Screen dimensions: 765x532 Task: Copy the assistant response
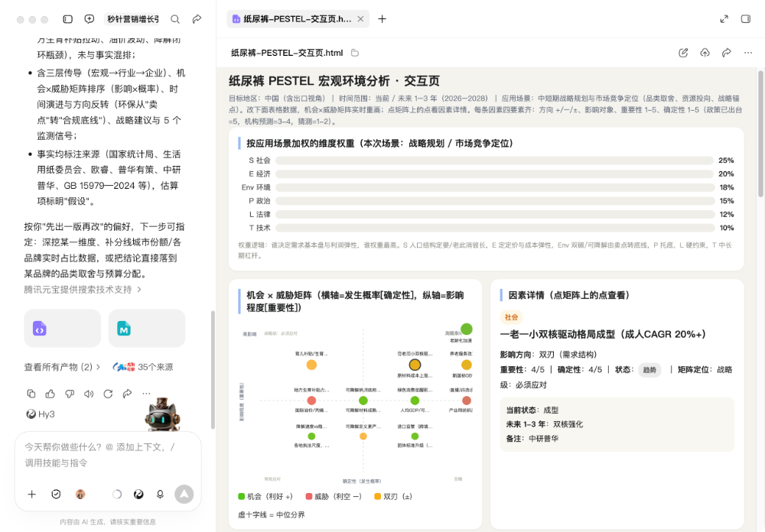pos(31,394)
